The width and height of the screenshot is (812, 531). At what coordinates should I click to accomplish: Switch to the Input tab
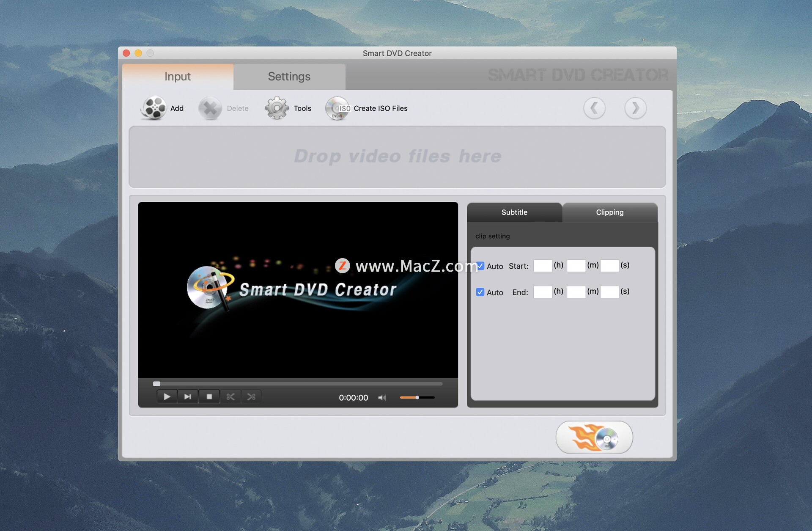(178, 77)
